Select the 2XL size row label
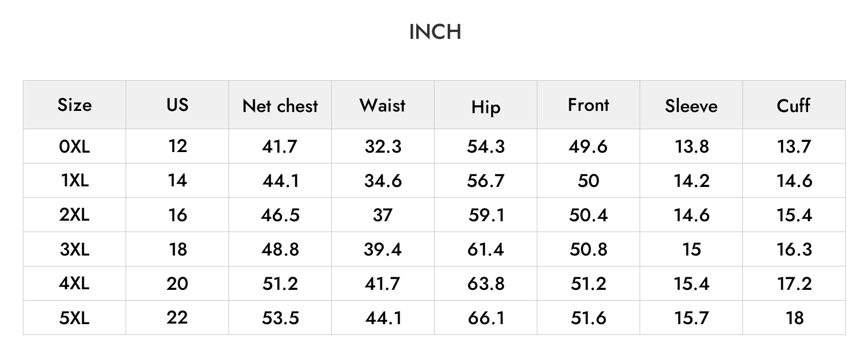This screenshot has width=868, height=343. pyautogui.click(x=74, y=215)
